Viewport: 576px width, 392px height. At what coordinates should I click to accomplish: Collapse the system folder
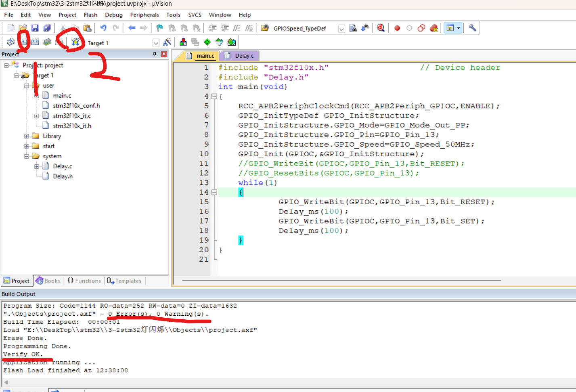[x=27, y=156]
